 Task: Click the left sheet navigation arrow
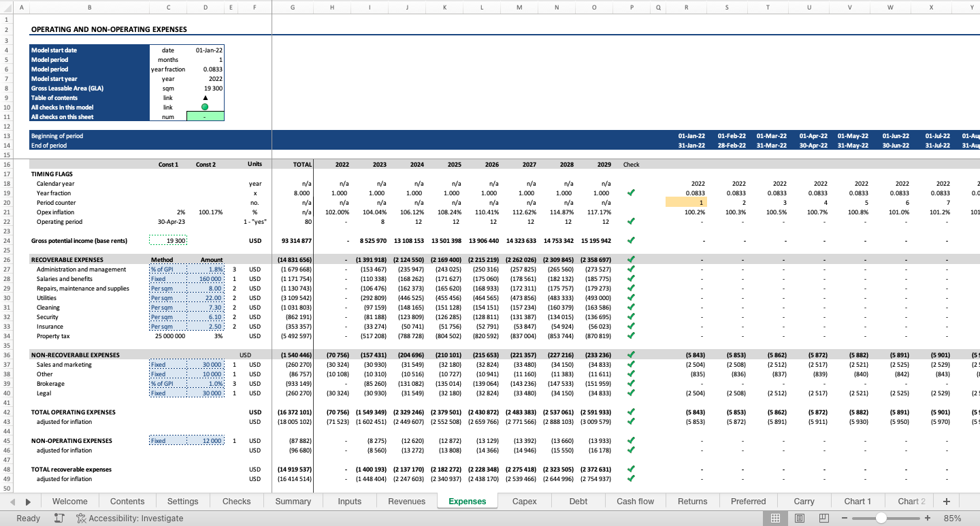tap(11, 501)
